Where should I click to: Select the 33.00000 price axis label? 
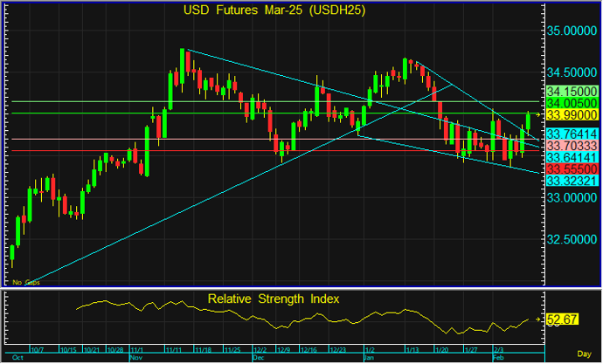click(x=572, y=198)
